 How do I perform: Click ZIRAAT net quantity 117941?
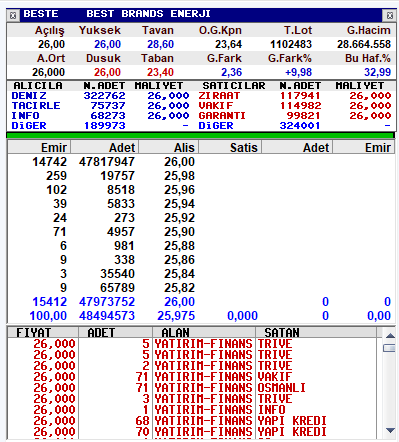coord(300,96)
